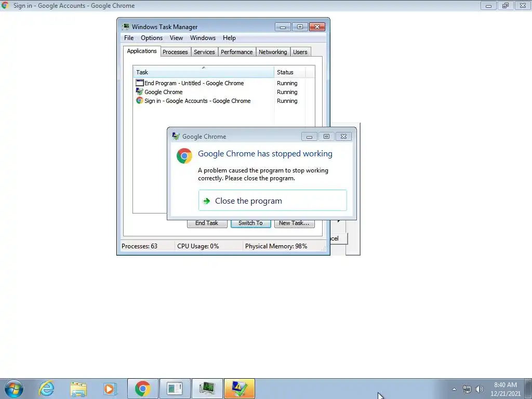The width and height of the screenshot is (532, 399).
Task: Select the Chrome crash dialog taskbar button
Action: (x=239, y=389)
